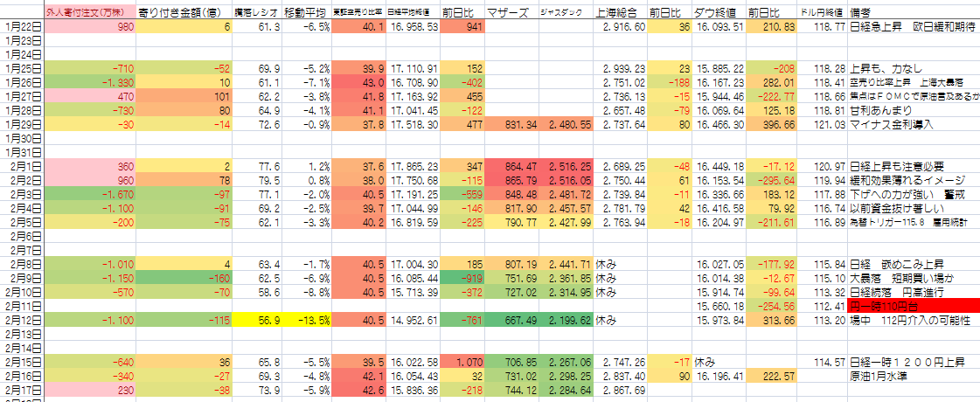
Task: Click the 2月17日 date cell
Action: point(21,390)
